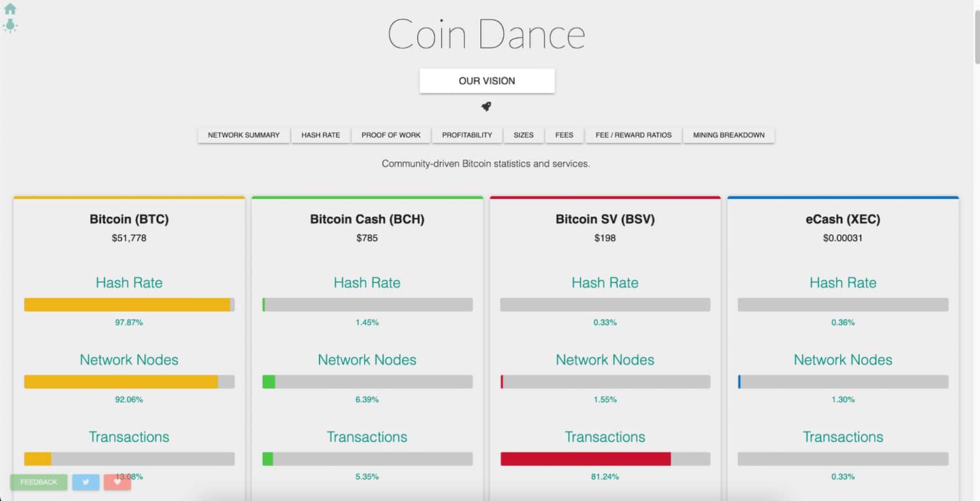Open the OUR VISION button

tap(487, 81)
